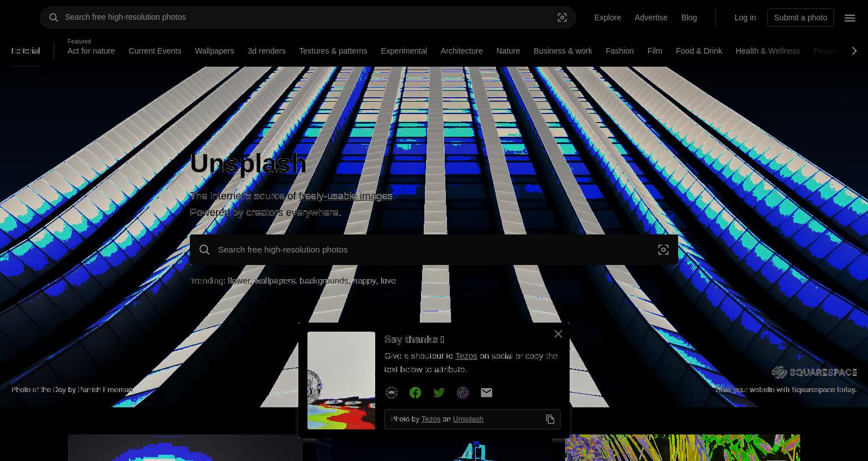This screenshot has width=868, height=461.
Task: Click trending term love
Action: (388, 281)
